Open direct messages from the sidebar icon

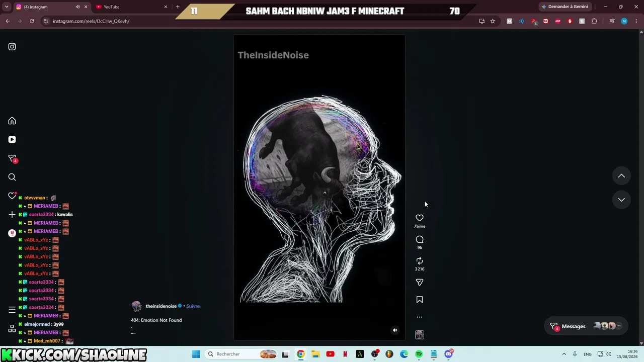point(13,159)
